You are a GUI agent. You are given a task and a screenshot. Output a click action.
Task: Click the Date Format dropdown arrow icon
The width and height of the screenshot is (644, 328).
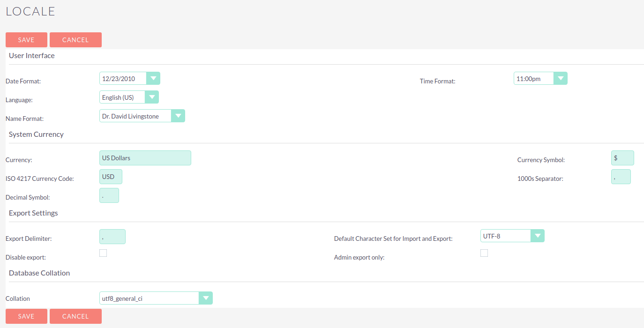coord(154,78)
